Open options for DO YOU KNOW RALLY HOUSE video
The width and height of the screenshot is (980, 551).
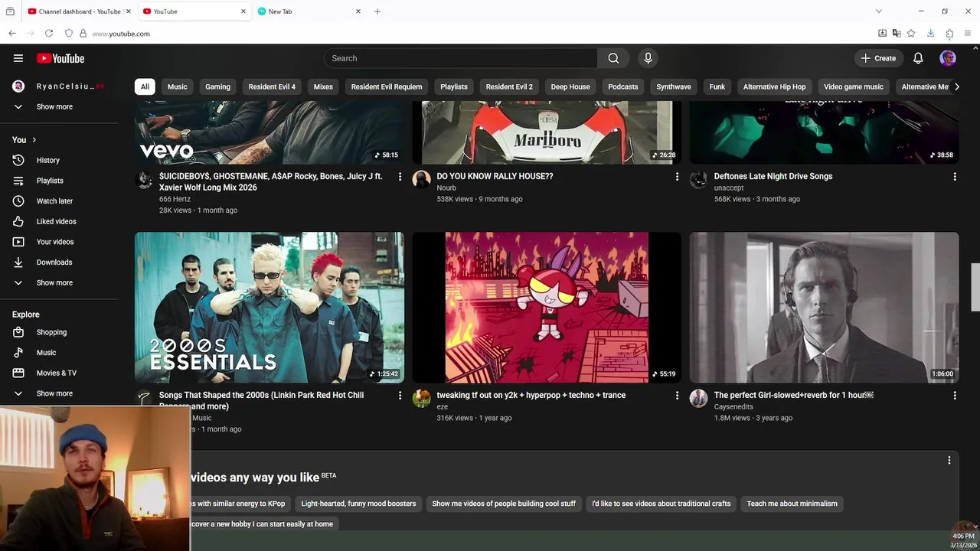[677, 177]
